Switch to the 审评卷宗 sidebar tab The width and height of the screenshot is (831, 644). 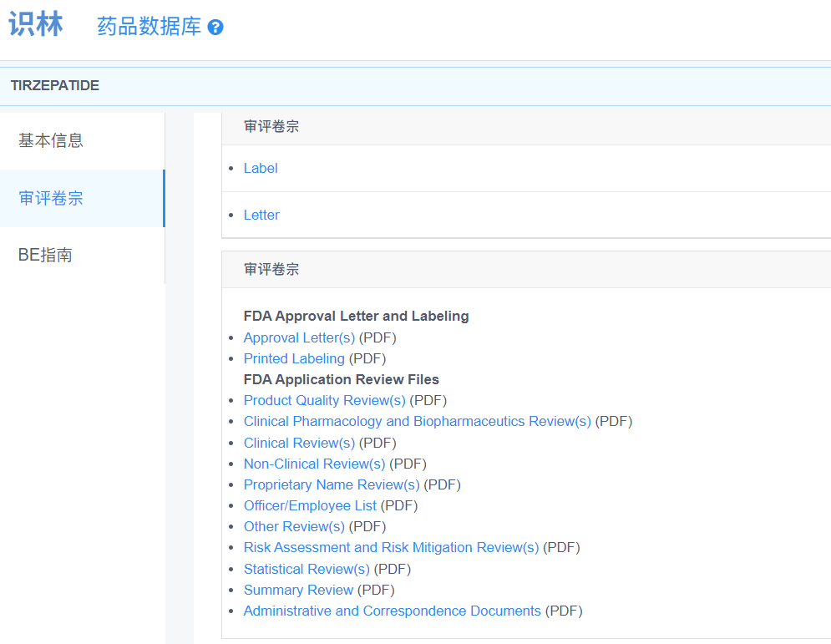click(x=51, y=198)
